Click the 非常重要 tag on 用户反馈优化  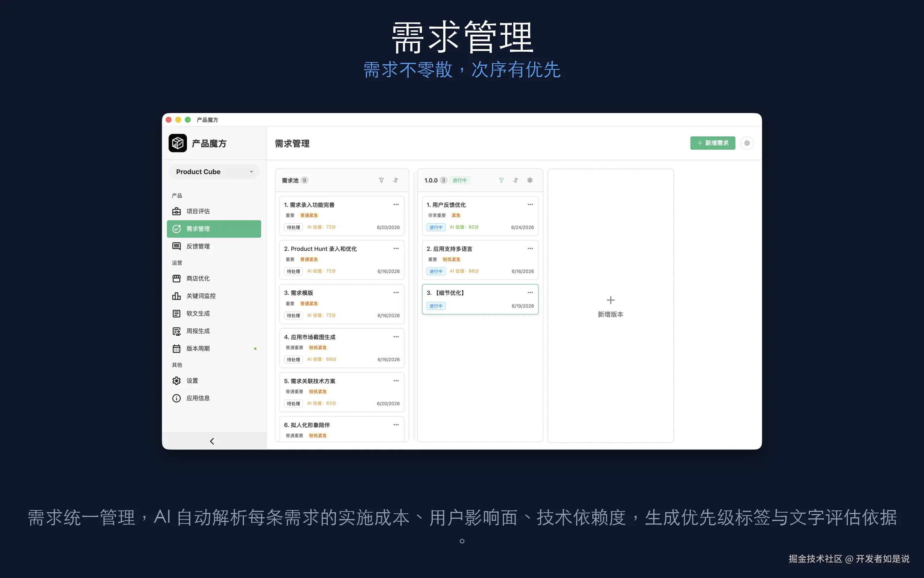click(x=437, y=216)
